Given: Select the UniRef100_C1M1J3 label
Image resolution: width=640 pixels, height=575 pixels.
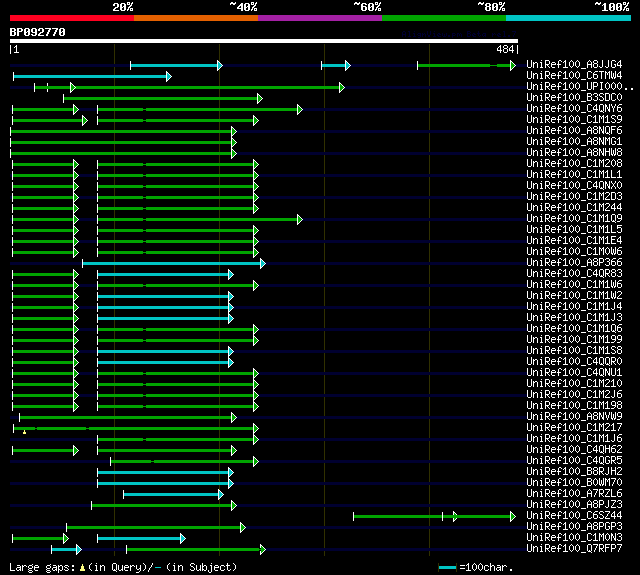Looking at the screenshot, I should coord(574,318).
